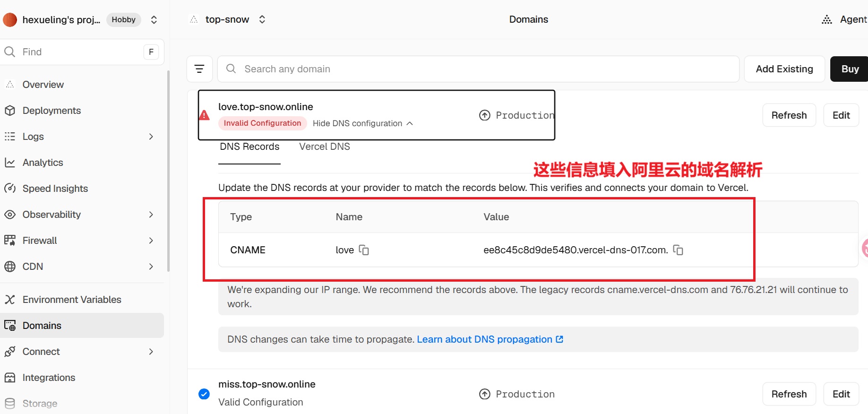Open the team switcher chevron beside Hobby

(154, 20)
